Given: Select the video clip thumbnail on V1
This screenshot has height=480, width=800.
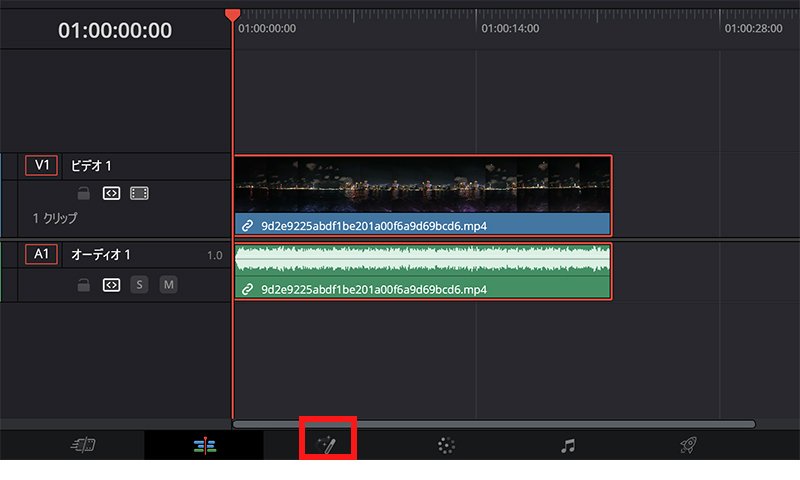Looking at the screenshot, I should (x=422, y=185).
